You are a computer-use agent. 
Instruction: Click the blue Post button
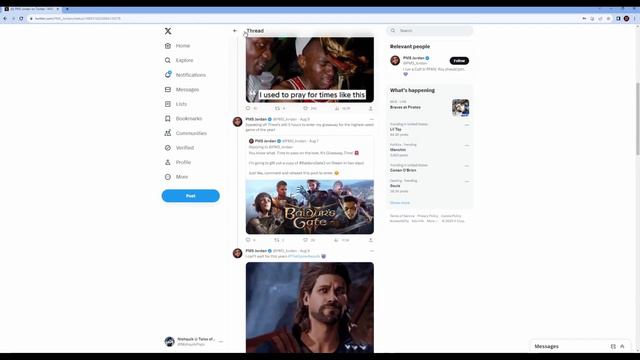(191, 196)
